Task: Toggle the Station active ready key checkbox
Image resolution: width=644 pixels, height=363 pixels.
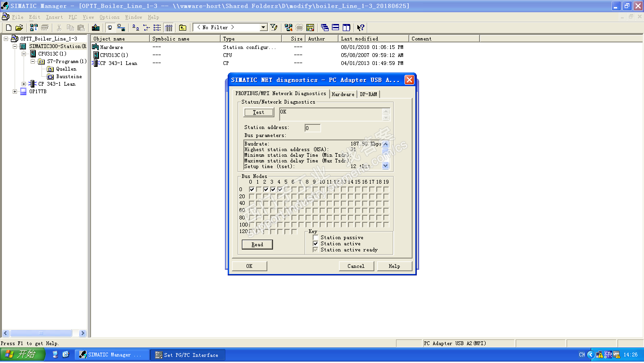Action: point(316,250)
